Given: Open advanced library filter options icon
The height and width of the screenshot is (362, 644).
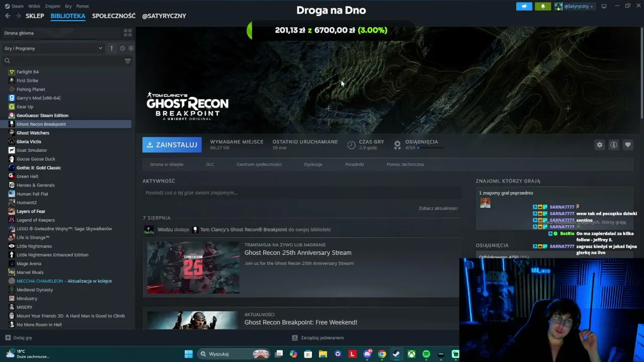Looking at the screenshot, I should (x=128, y=61).
